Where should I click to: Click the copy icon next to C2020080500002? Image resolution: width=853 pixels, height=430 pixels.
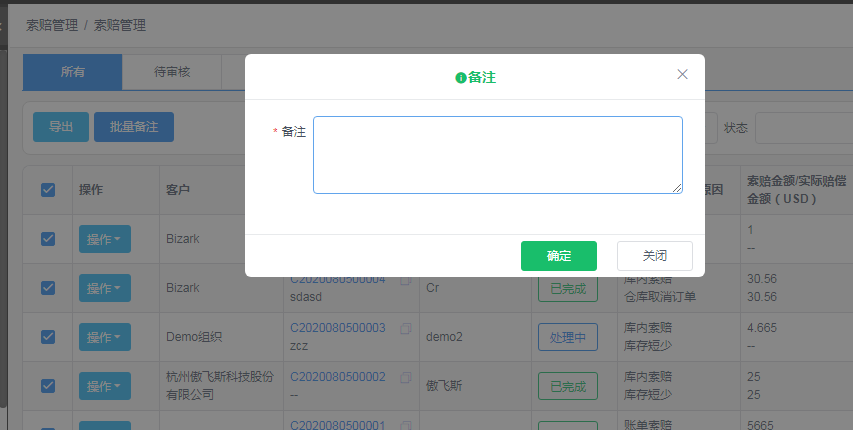(x=405, y=377)
